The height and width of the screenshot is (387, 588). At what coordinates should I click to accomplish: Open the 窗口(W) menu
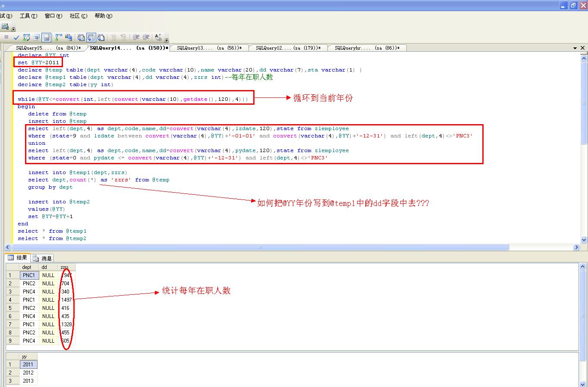[53, 16]
